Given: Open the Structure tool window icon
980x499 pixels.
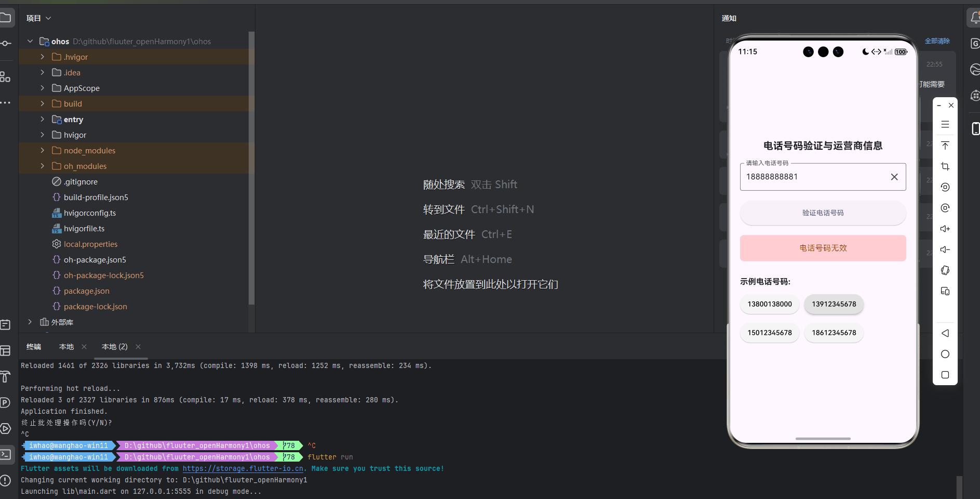Looking at the screenshot, I should 5,77.
